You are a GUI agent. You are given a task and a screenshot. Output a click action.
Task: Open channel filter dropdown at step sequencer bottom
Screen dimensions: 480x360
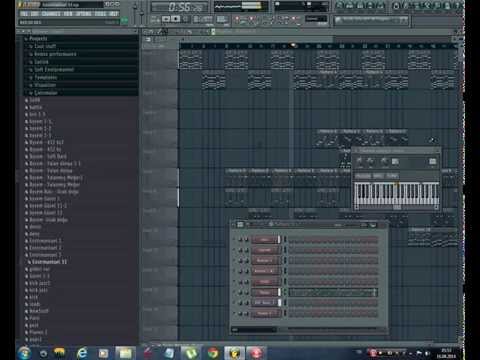point(254,330)
